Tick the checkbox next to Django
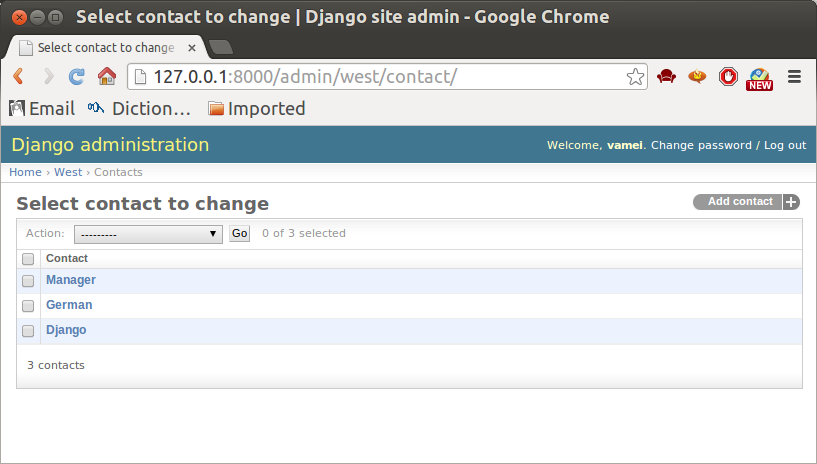 click(x=28, y=331)
